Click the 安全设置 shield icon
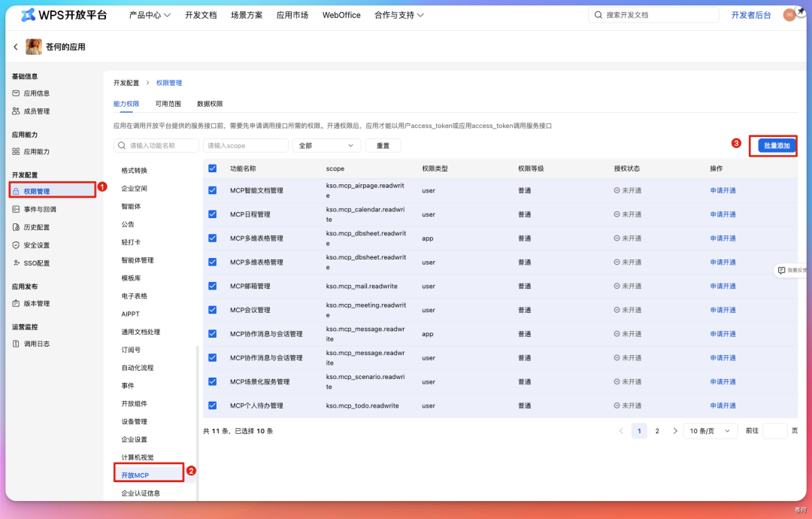The image size is (812, 519). tap(16, 245)
